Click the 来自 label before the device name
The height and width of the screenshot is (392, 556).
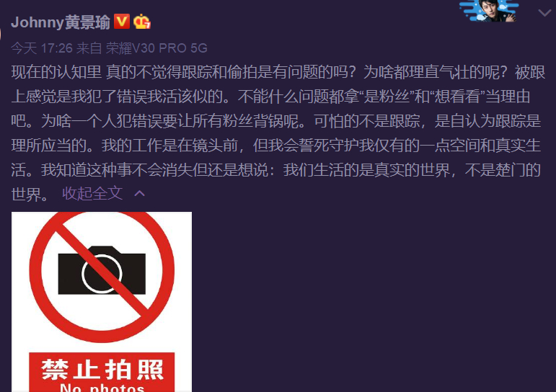(89, 48)
